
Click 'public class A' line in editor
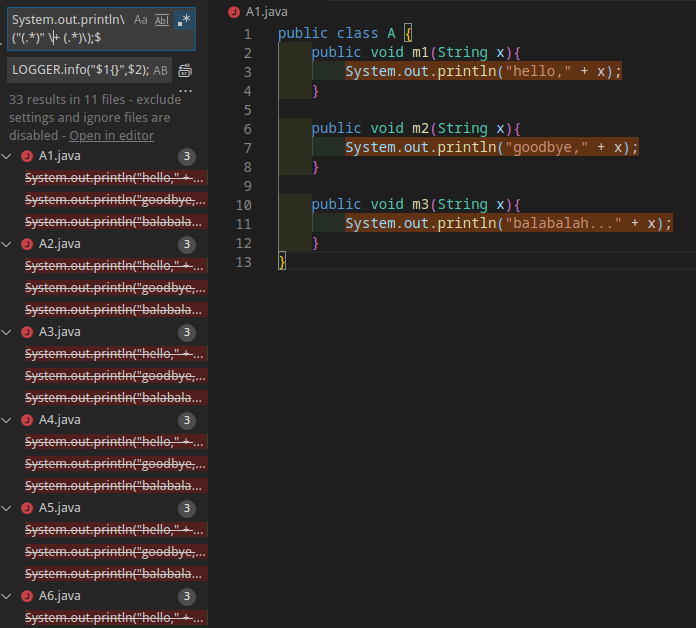tap(345, 33)
